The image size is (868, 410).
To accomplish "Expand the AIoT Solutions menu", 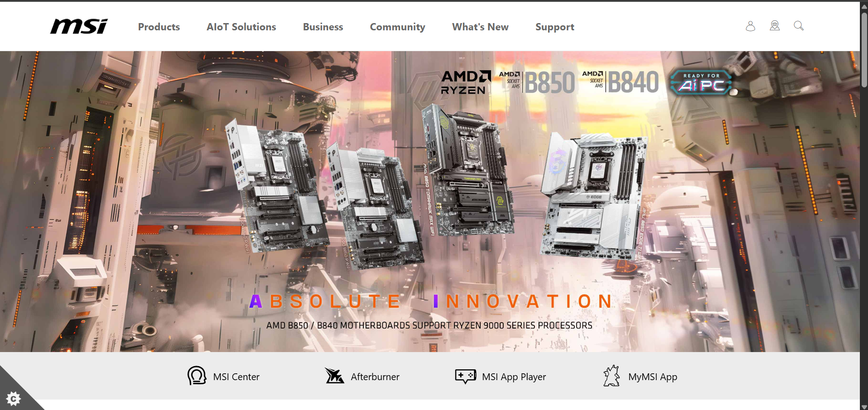I will click(241, 27).
